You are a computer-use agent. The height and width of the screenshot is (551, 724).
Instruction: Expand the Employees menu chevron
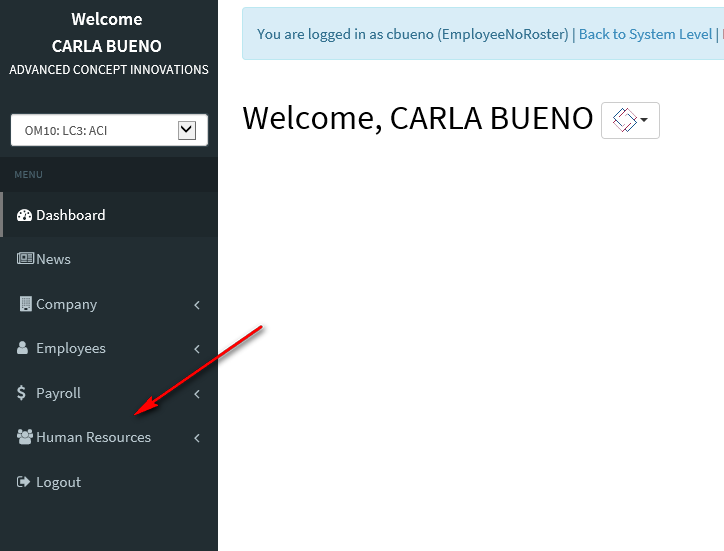pyautogui.click(x=197, y=349)
